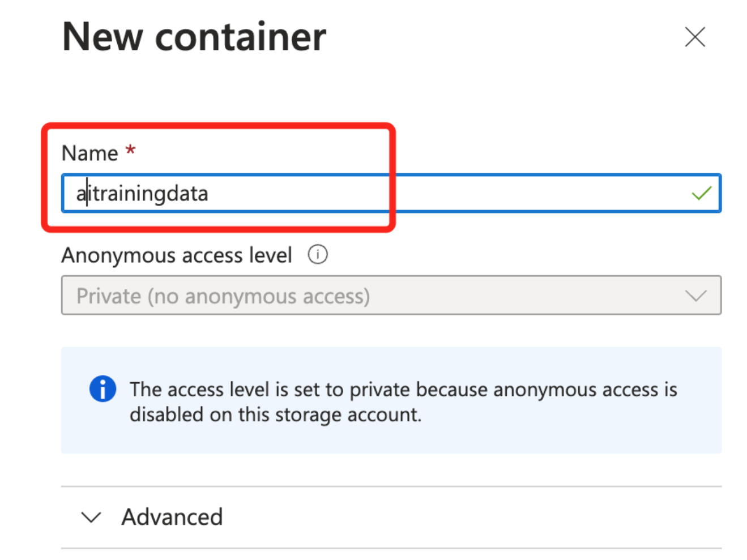This screenshot has width=747, height=560.
Task: Click the Advanced label text
Action: [x=172, y=517]
